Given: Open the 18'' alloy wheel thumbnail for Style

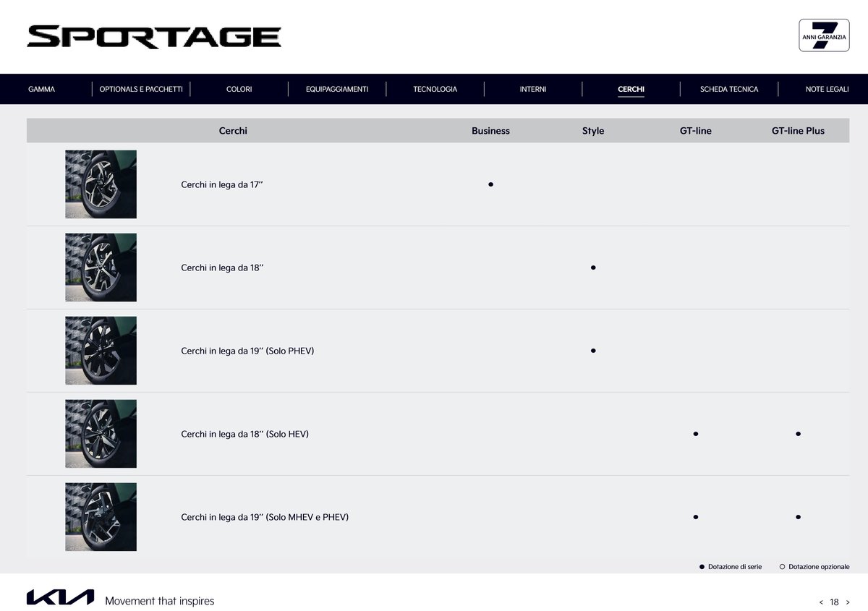Looking at the screenshot, I should [x=101, y=268].
